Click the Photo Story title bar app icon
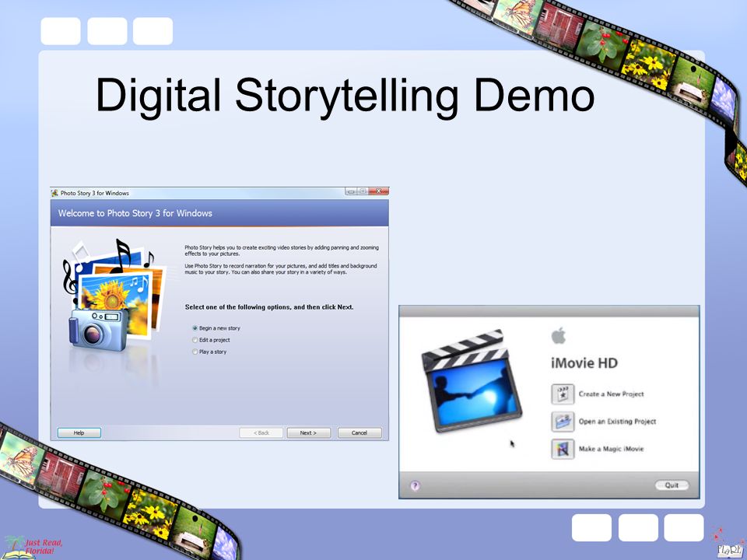The width and height of the screenshot is (747, 560). 54,193
